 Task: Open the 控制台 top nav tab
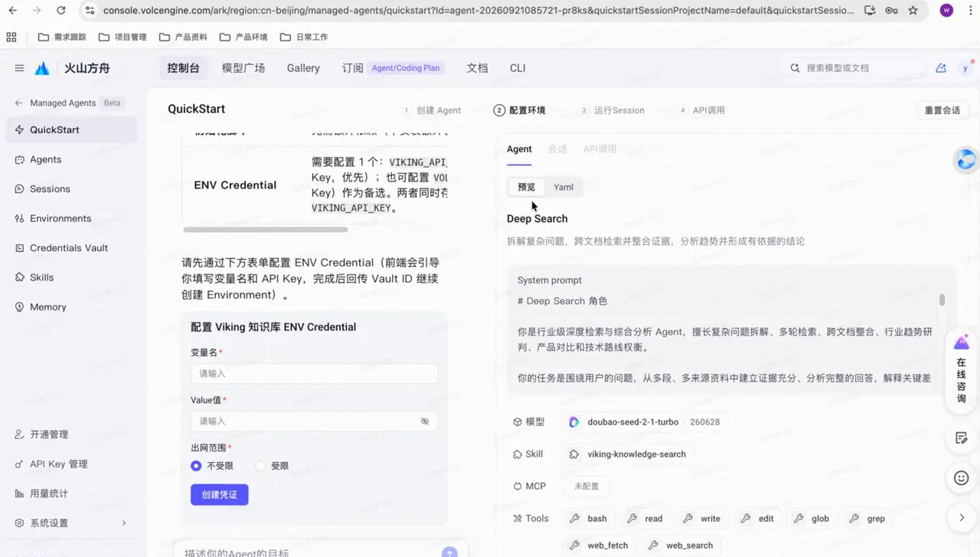[x=183, y=68]
